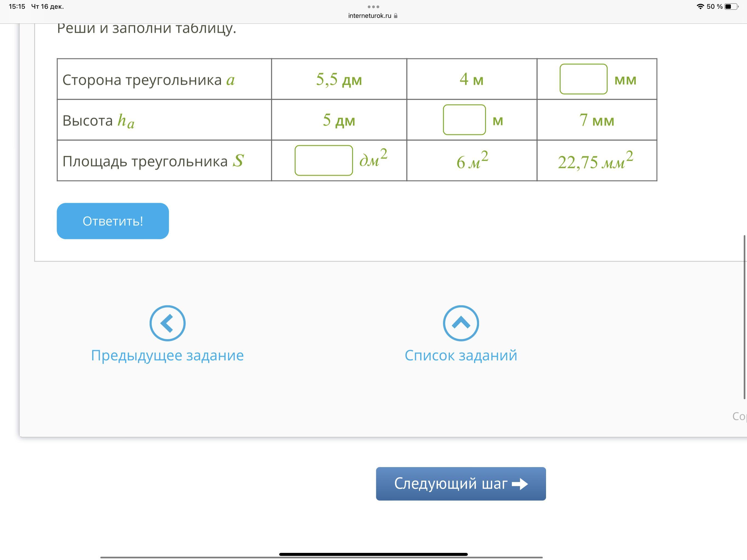Tap the lock icon beside interneturok.ru
747x560 pixels.
(396, 16)
